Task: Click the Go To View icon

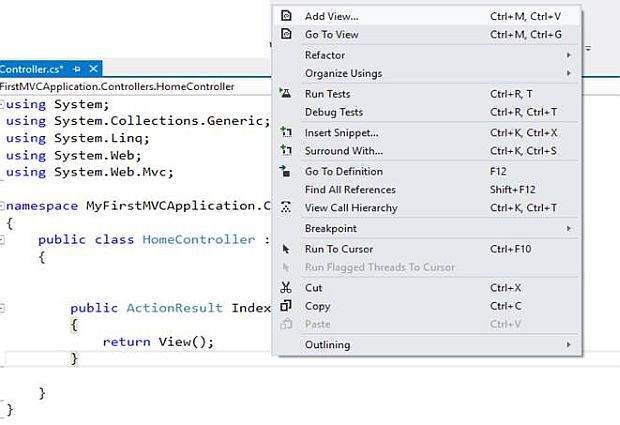Action: [x=286, y=34]
